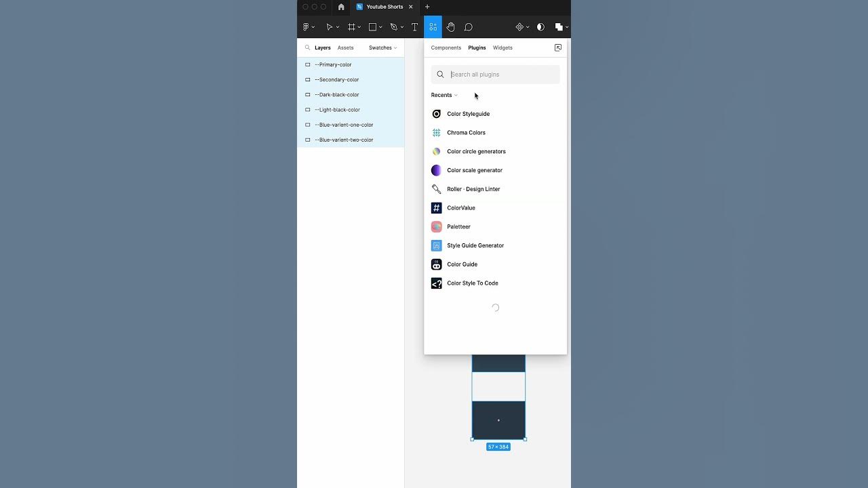
Task: Activate the Text tool
Action: coord(414,27)
